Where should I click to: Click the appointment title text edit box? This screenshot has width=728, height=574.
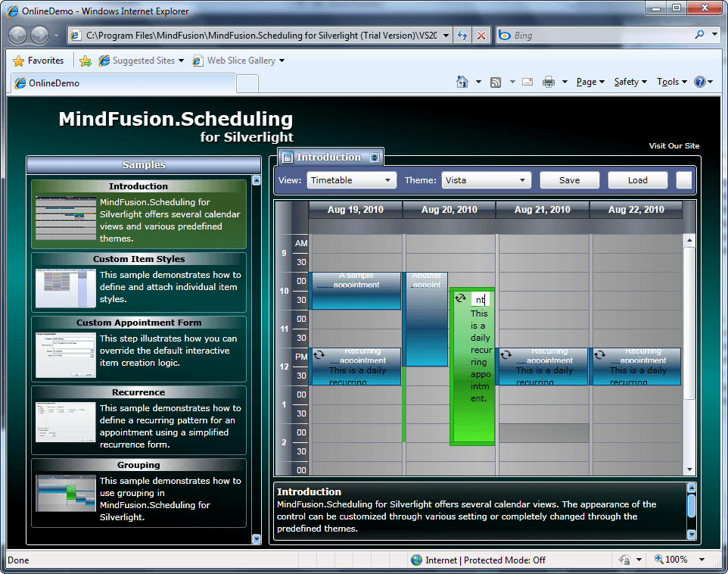click(480, 299)
